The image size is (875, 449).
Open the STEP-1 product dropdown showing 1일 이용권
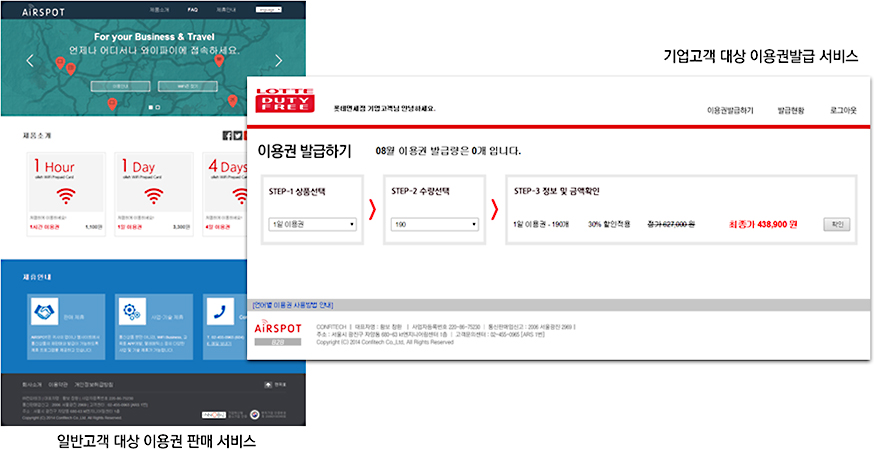pyautogui.click(x=312, y=224)
